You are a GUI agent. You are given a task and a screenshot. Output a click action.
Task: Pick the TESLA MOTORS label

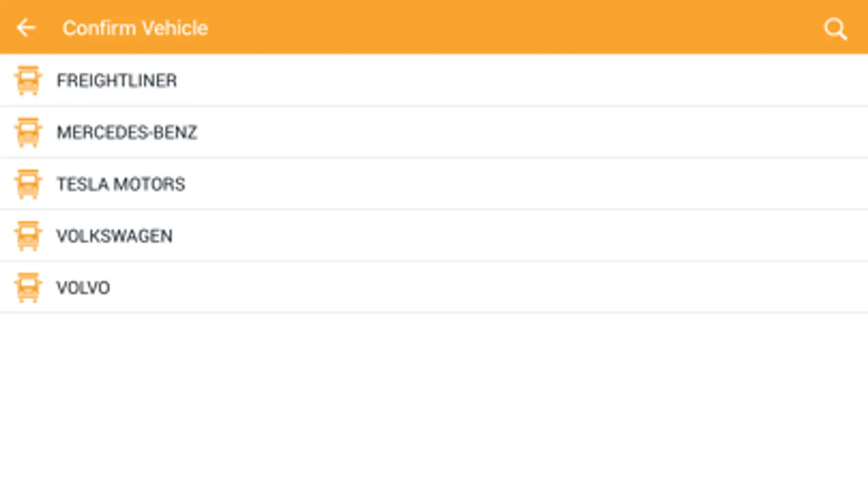[121, 184]
